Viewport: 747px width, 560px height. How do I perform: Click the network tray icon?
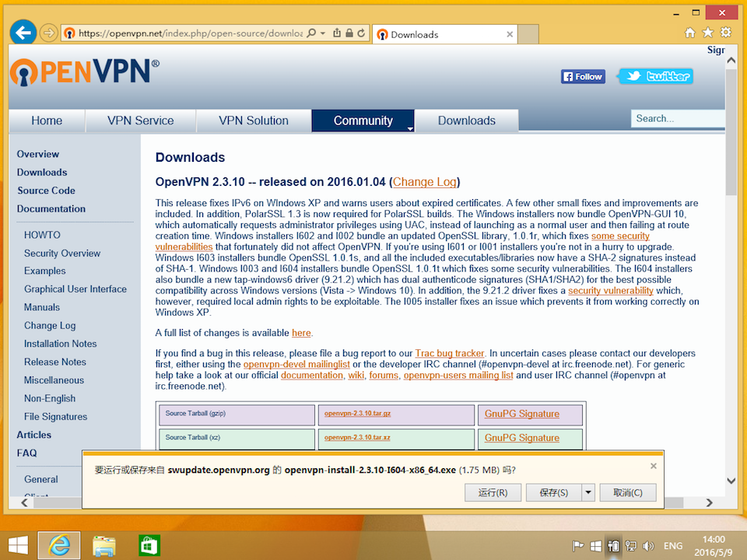point(631,546)
